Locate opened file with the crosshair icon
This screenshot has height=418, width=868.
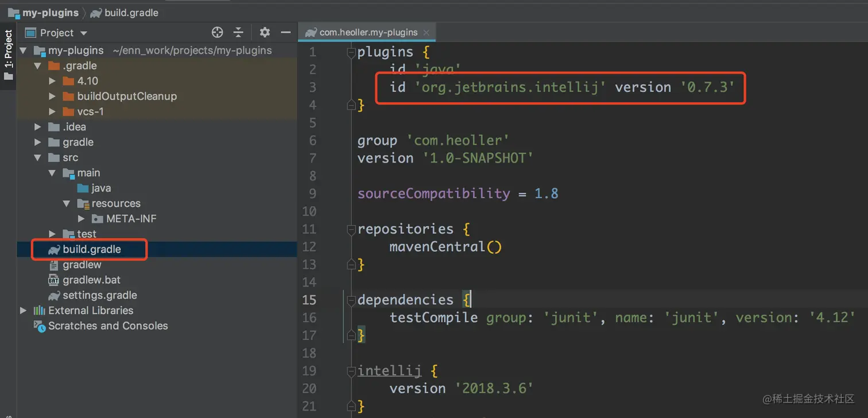point(217,32)
